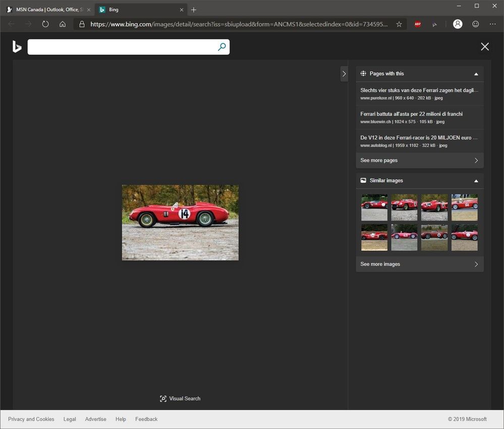
Task: Select the first similar image thumbnail
Action: [x=374, y=207]
